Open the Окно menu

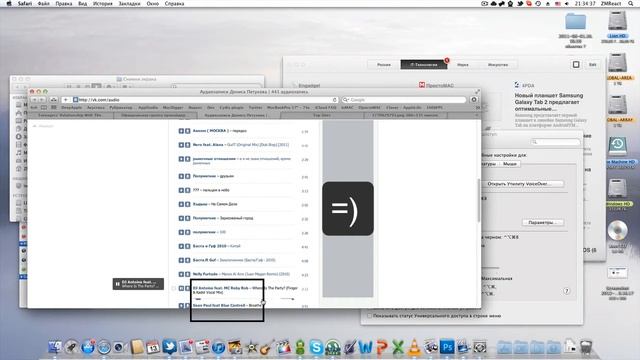click(153, 3)
